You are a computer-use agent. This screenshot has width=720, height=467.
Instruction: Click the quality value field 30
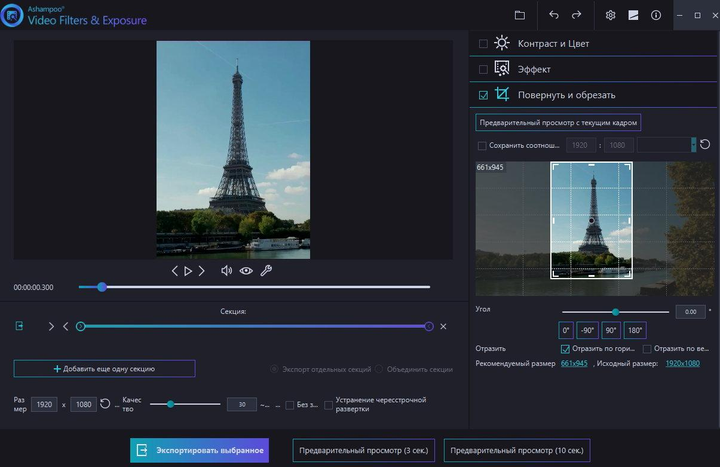pyautogui.click(x=242, y=405)
